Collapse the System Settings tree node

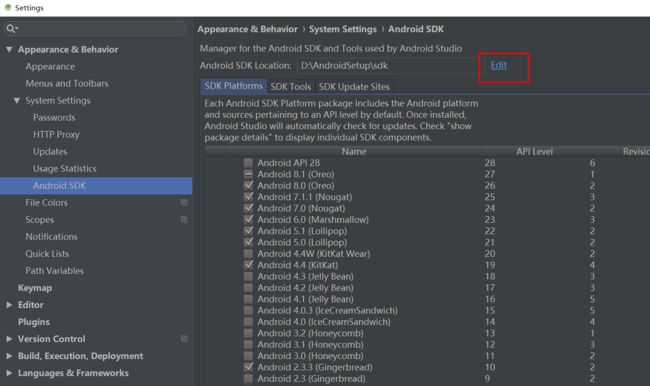[17, 100]
